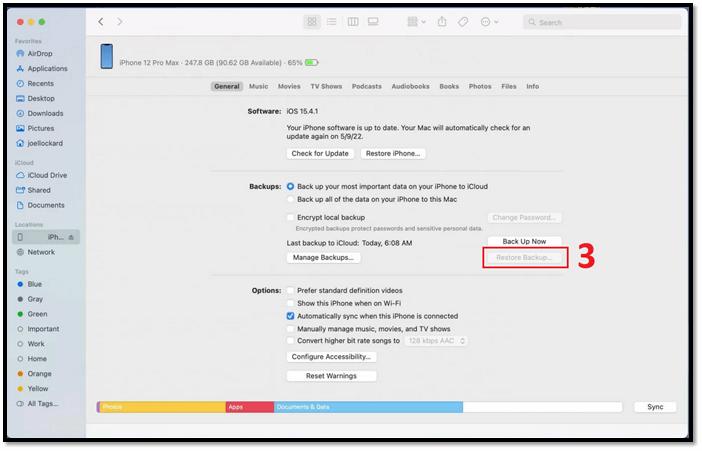The image size is (702, 451).
Task: Open AirDrop in the sidebar
Action: (x=40, y=54)
